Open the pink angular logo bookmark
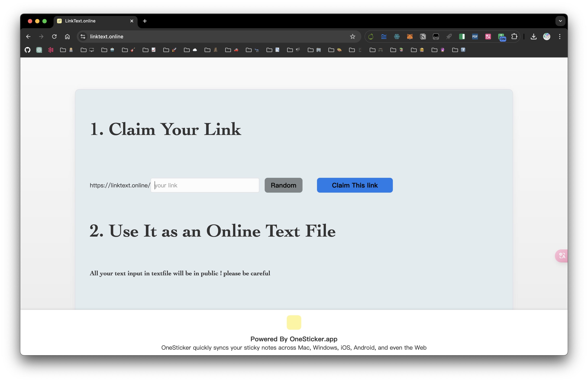Image resolution: width=588 pixels, height=382 pixels. (x=51, y=50)
